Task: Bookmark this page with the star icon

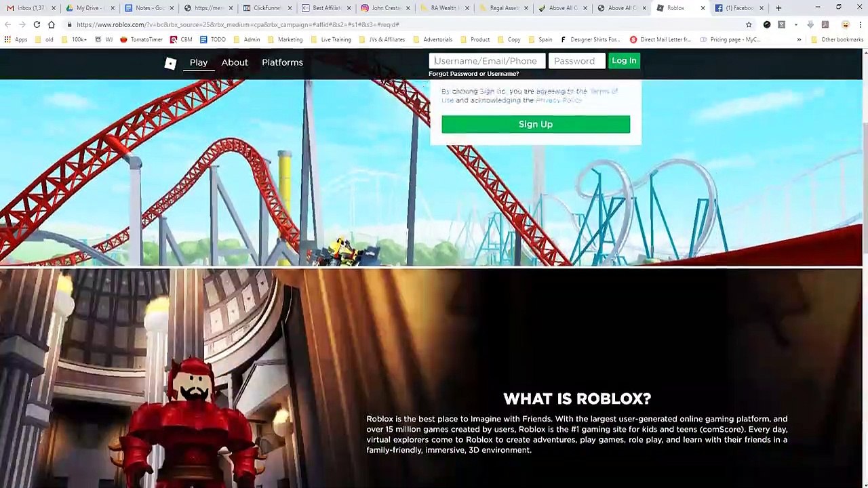Action: pos(749,24)
